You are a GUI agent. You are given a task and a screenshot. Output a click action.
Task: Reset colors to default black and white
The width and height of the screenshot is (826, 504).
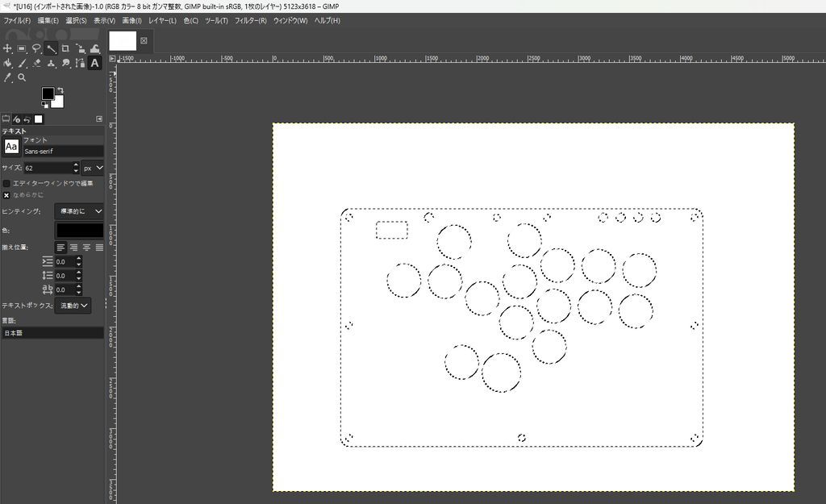click(45, 105)
